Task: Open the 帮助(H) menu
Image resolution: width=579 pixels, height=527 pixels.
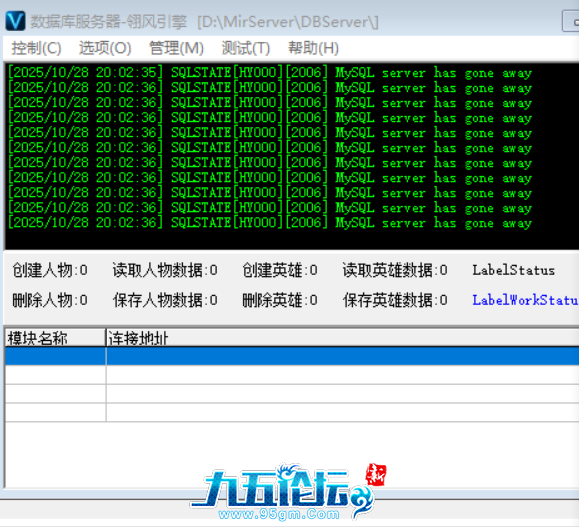Action: [x=314, y=48]
